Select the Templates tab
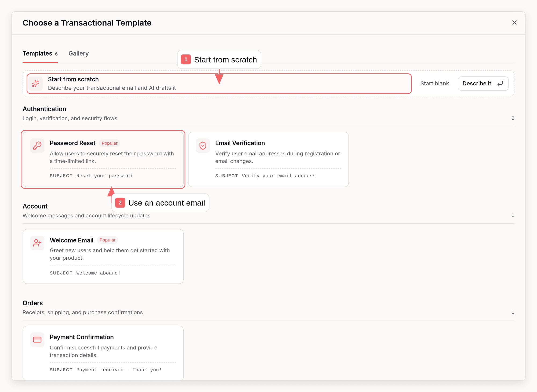The image size is (537, 392). [40, 53]
